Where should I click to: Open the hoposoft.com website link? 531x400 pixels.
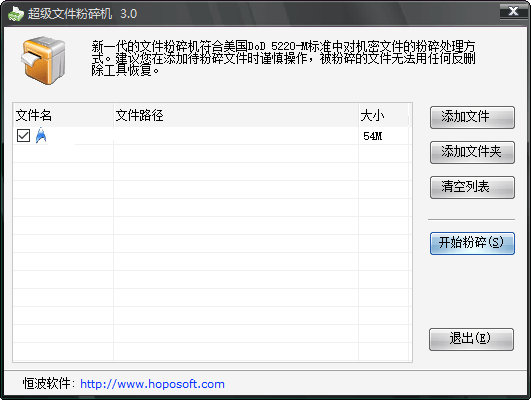click(x=152, y=384)
